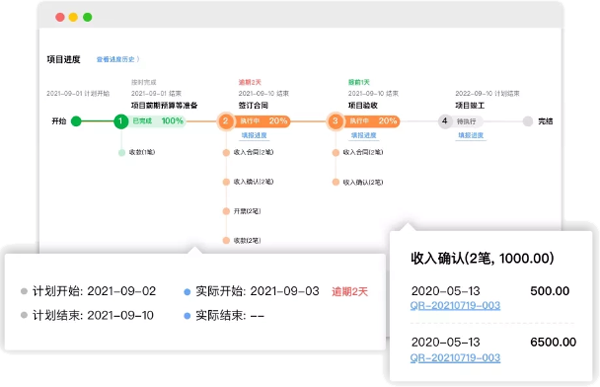Open 收入确认(2笔) under 签订合同
Screen dimensions: 600x387
(253, 182)
